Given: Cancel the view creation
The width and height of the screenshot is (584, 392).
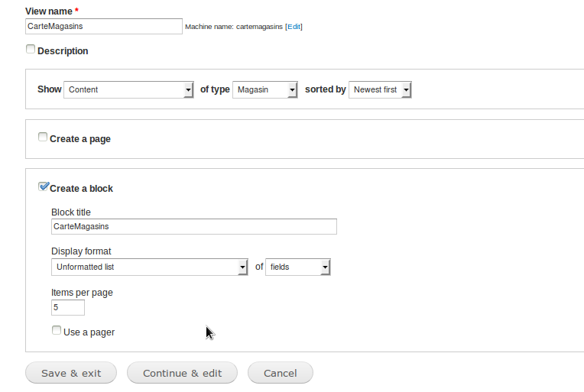Looking at the screenshot, I should coord(280,373).
